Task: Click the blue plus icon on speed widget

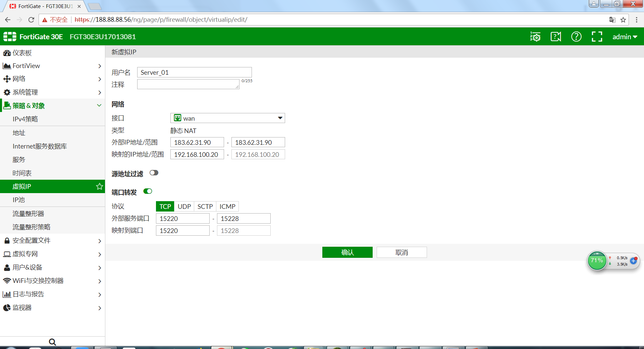Action: (633, 261)
